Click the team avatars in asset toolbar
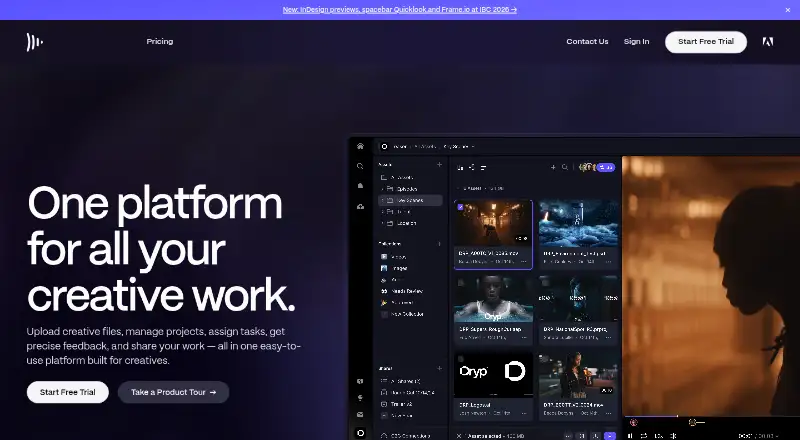Screen dimensions: 800x440 pyautogui.click(x=587, y=167)
